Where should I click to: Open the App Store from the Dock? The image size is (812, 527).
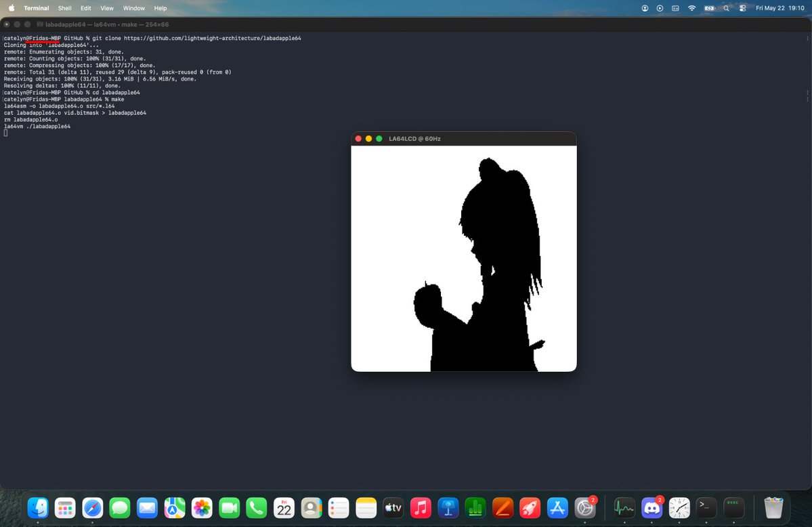coord(557,508)
